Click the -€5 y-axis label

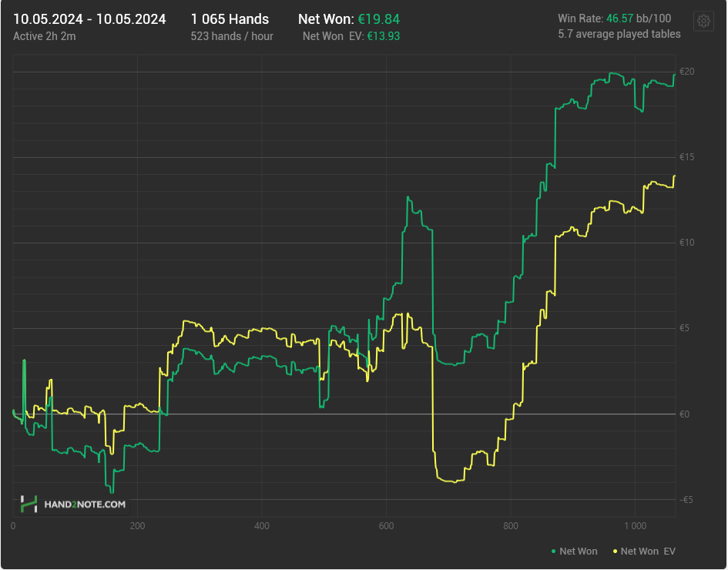click(x=686, y=499)
